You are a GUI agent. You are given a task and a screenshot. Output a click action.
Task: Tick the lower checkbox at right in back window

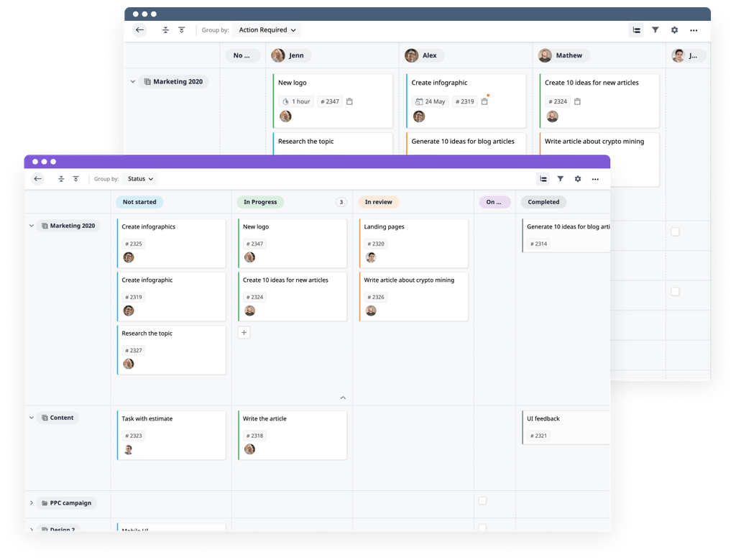click(x=675, y=291)
